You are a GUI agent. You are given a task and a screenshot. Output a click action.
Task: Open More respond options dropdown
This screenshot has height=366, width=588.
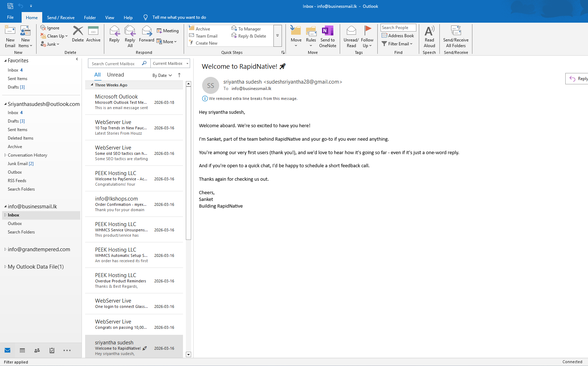167,42
